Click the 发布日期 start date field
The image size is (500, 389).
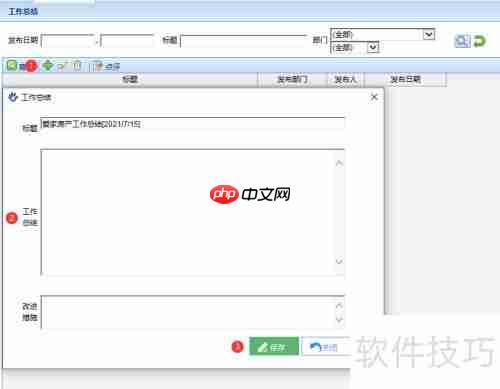(x=68, y=41)
